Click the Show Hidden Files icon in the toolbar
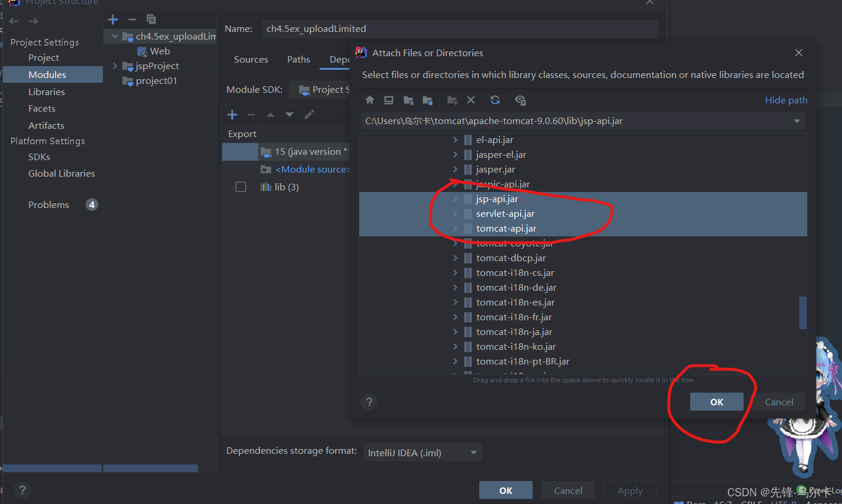842x504 pixels. point(520,100)
